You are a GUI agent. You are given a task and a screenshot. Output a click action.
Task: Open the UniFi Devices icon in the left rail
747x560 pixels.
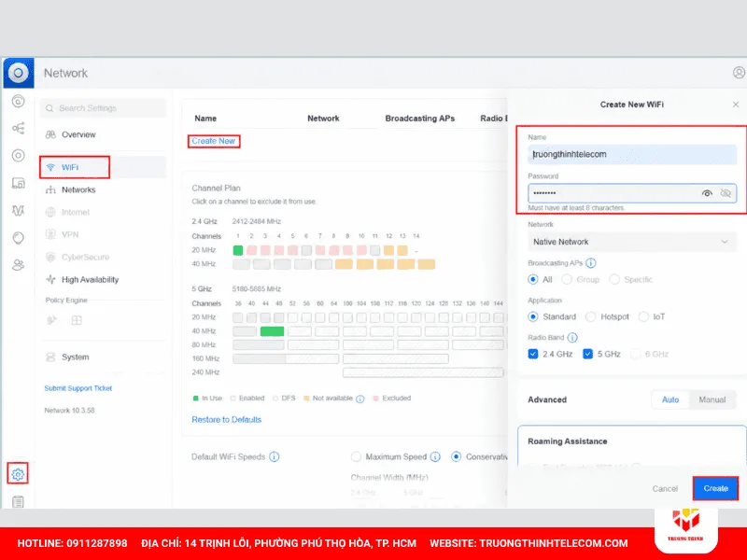18,155
